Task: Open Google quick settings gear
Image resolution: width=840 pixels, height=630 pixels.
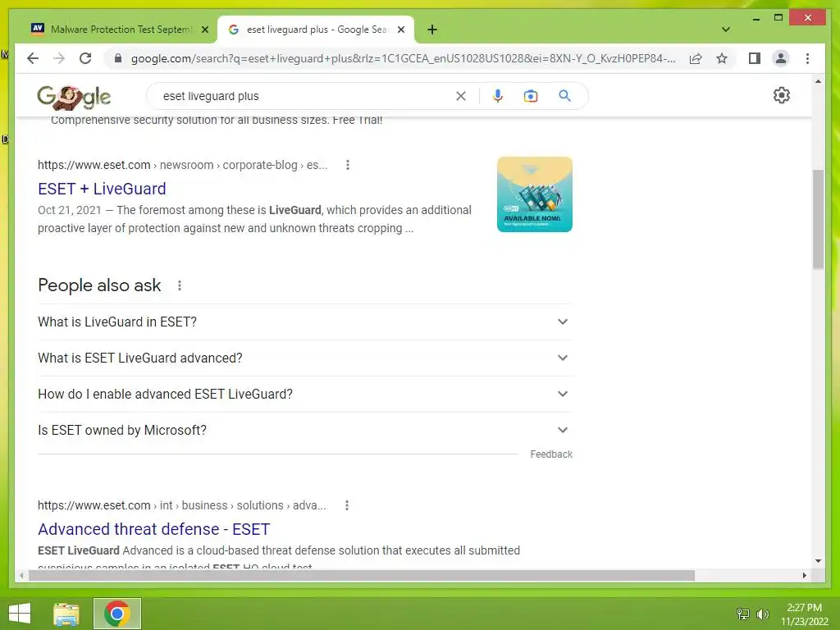Action: point(782,95)
